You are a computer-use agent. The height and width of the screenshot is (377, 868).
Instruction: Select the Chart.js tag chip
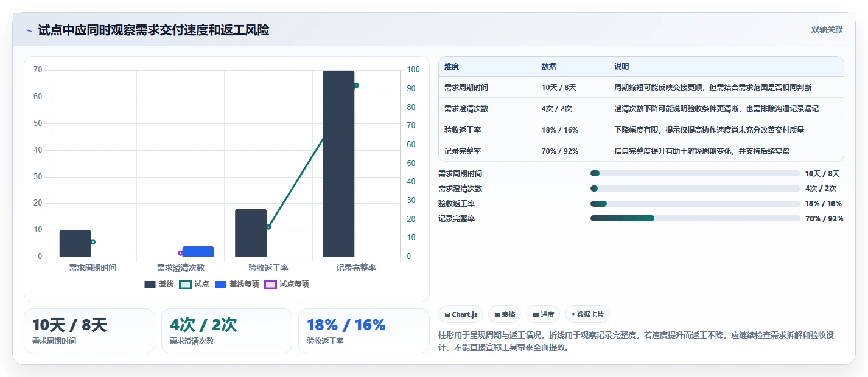click(461, 314)
